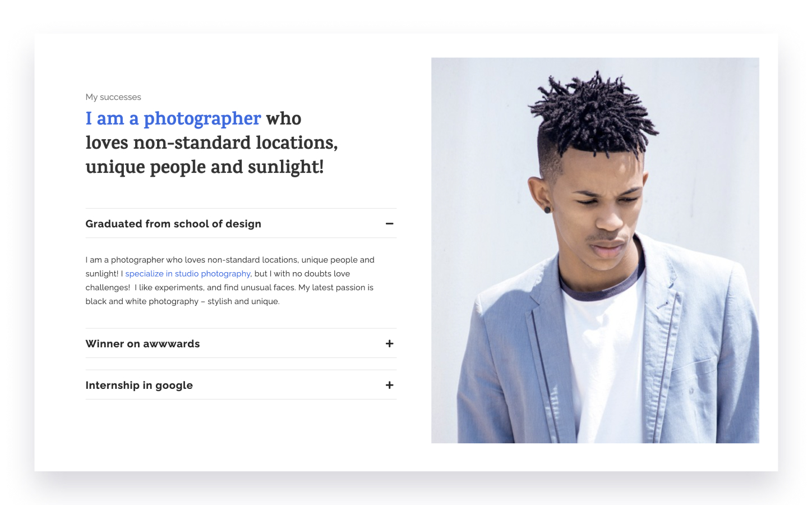The height and width of the screenshot is (505, 812).
Task: Click the white t-shirt in the photo
Action: point(603,359)
